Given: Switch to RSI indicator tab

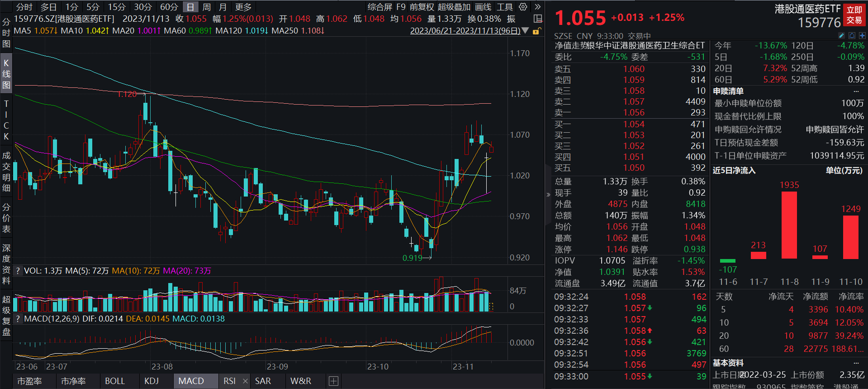Looking at the screenshot, I should pyautogui.click(x=229, y=381).
